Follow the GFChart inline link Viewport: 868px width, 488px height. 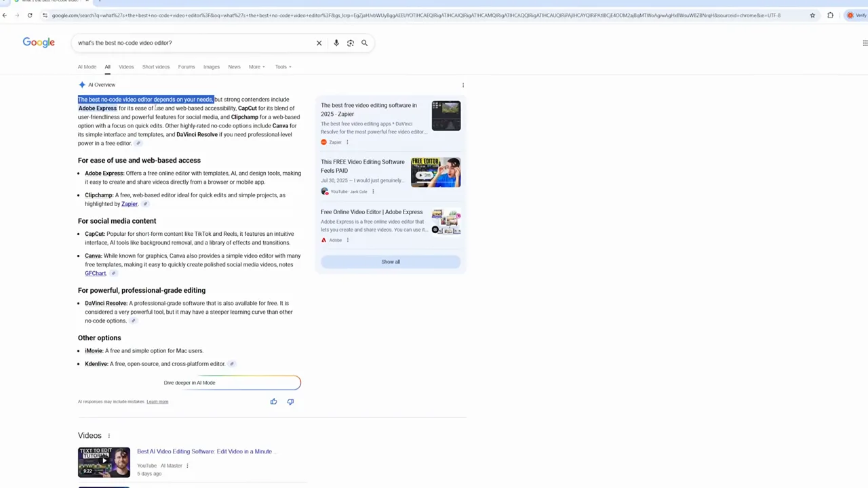point(96,274)
